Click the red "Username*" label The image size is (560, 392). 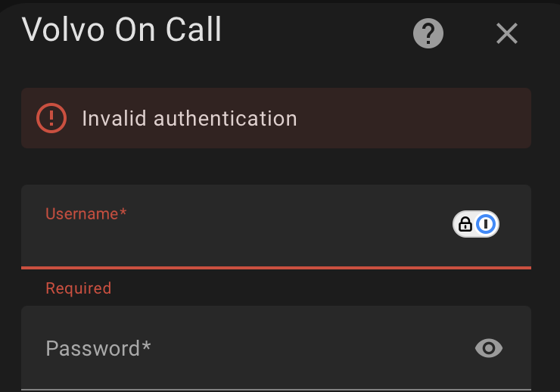tap(86, 213)
